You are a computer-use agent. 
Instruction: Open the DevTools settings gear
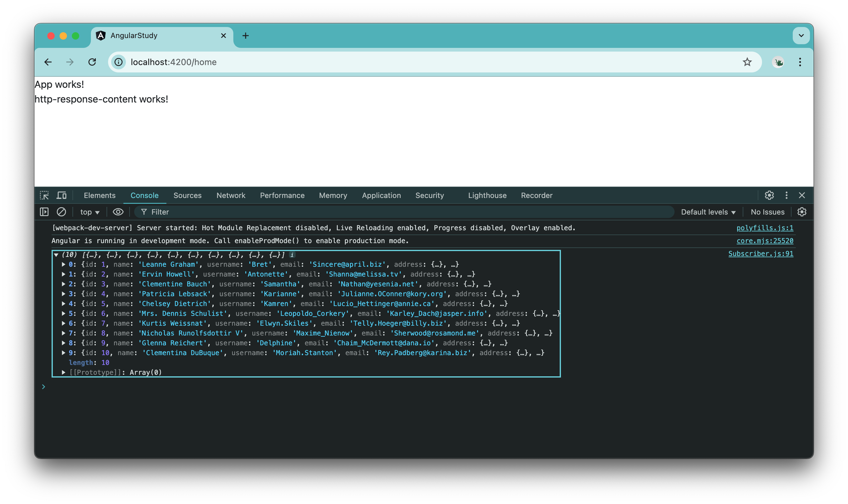pyautogui.click(x=769, y=195)
